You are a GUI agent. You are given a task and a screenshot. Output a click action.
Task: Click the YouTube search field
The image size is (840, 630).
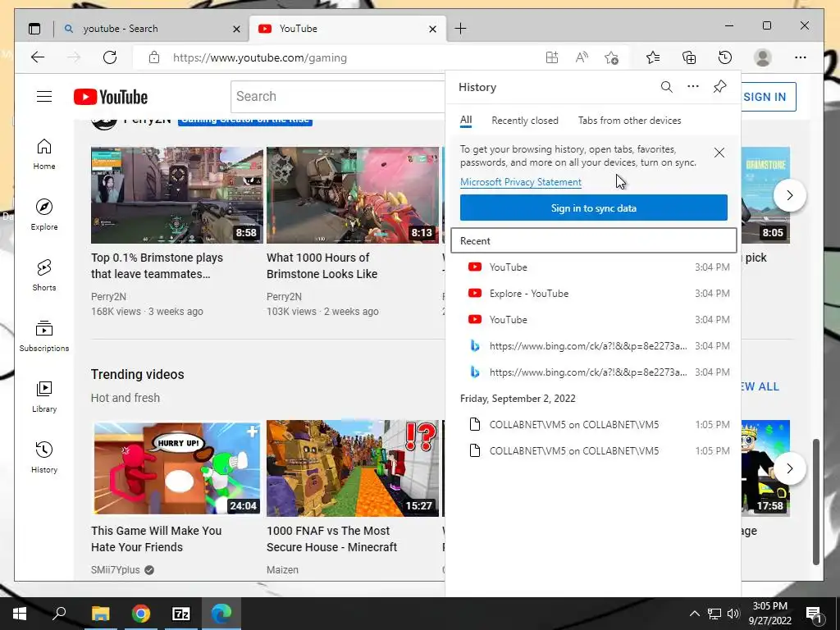point(337,97)
